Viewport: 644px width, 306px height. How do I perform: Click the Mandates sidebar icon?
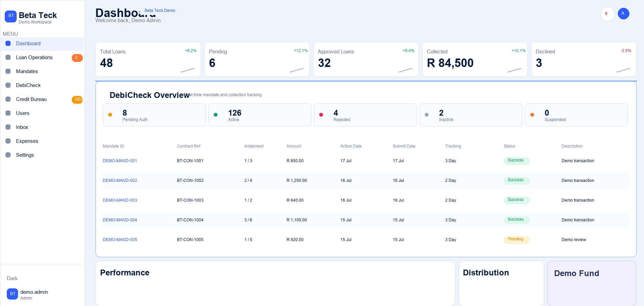(8, 71)
